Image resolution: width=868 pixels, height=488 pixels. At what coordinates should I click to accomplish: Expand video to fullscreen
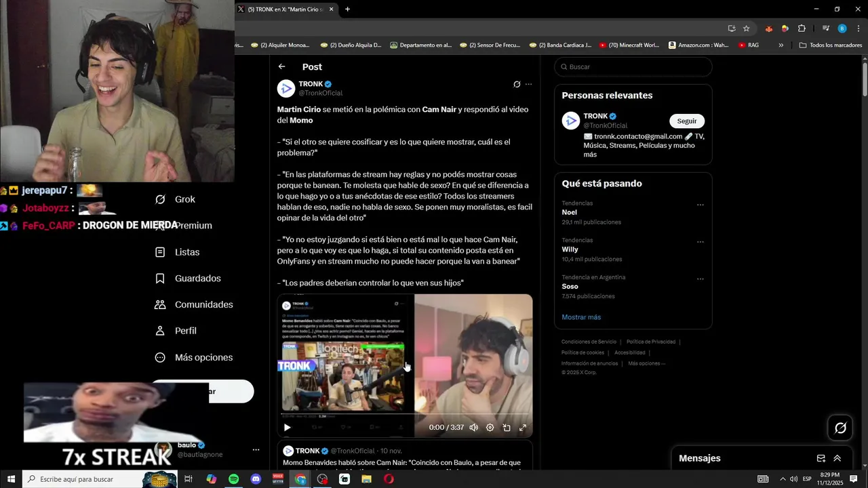pyautogui.click(x=523, y=428)
